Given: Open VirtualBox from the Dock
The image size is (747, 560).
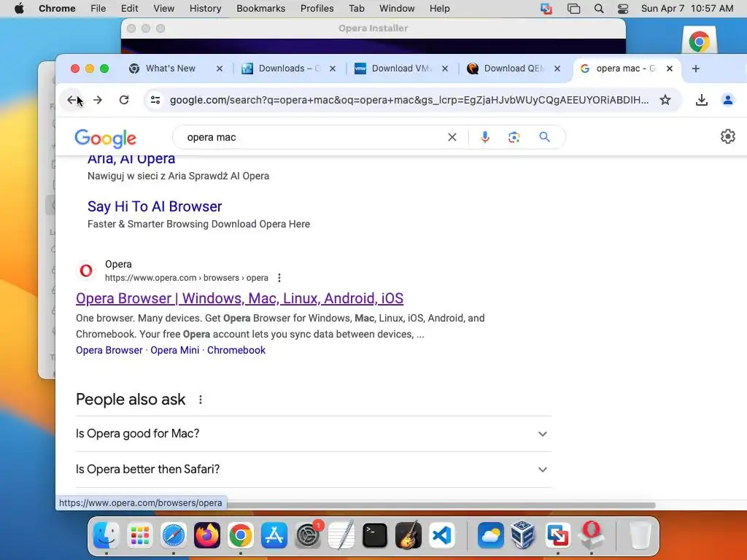Looking at the screenshot, I should coord(523,535).
